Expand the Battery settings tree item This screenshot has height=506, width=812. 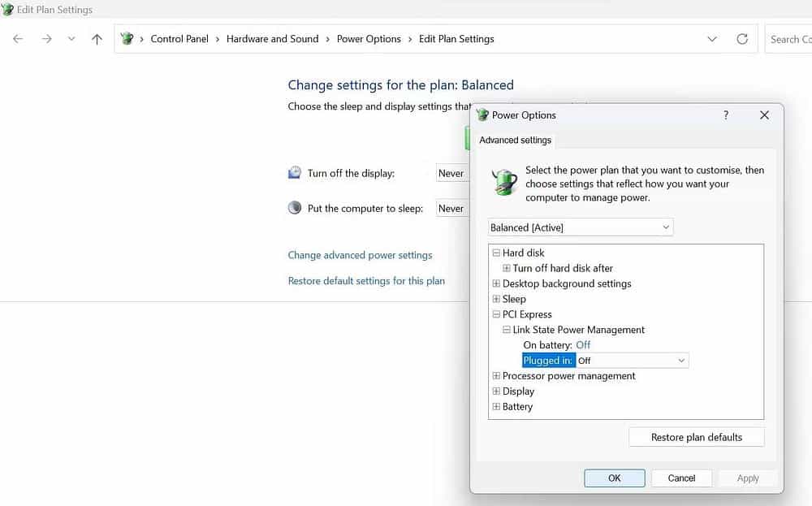[496, 406]
